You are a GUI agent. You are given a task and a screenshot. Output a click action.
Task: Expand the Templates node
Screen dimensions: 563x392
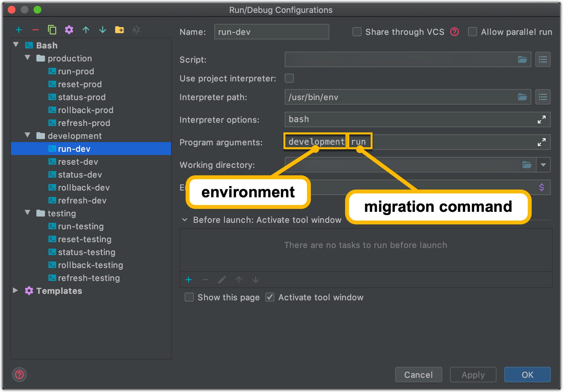point(15,291)
